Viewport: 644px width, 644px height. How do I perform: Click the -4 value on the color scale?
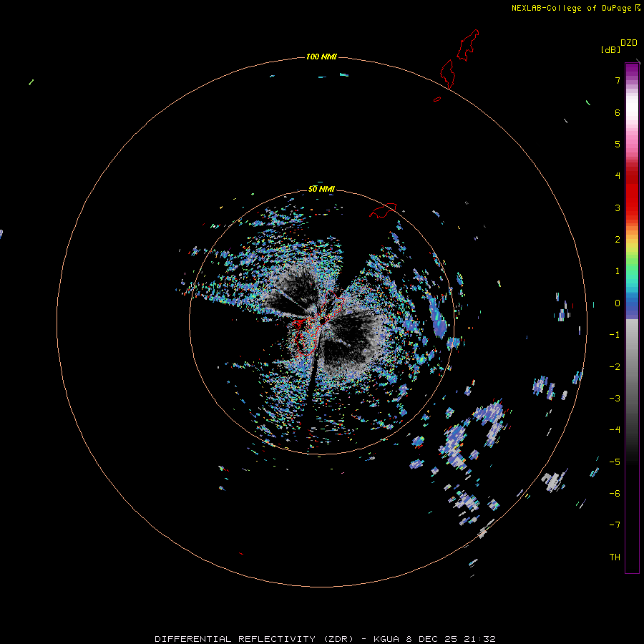[615, 429]
